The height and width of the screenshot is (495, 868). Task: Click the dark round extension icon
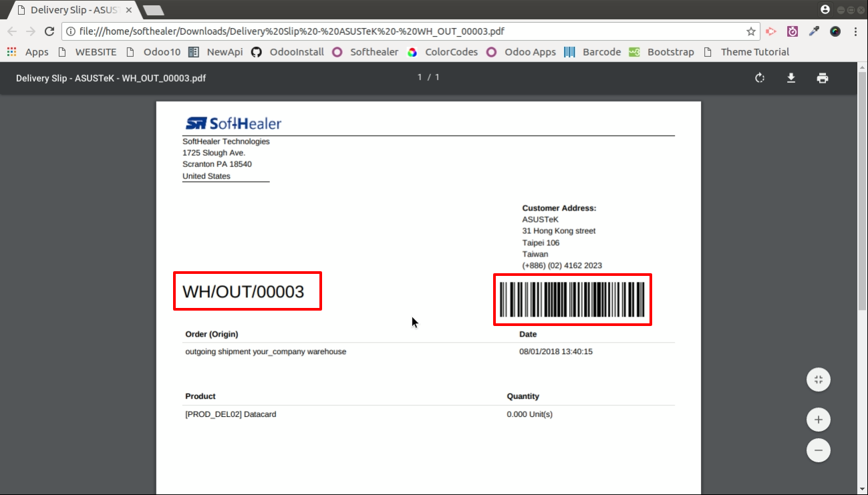point(835,31)
